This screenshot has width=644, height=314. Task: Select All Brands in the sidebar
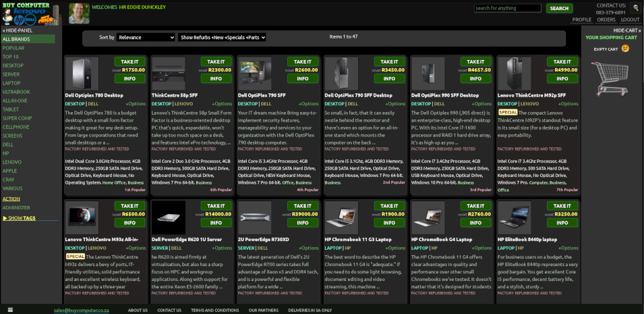pyautogui.click(x=28, y=39)
